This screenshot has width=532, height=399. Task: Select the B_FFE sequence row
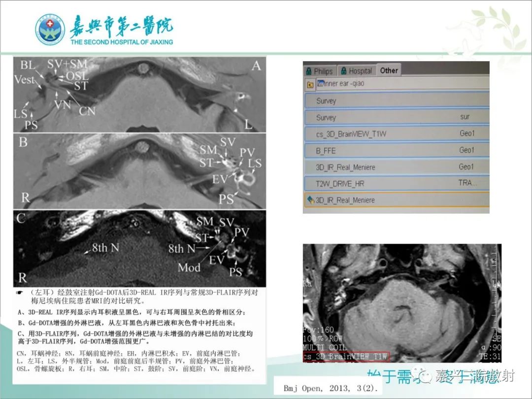coord(397,151)
